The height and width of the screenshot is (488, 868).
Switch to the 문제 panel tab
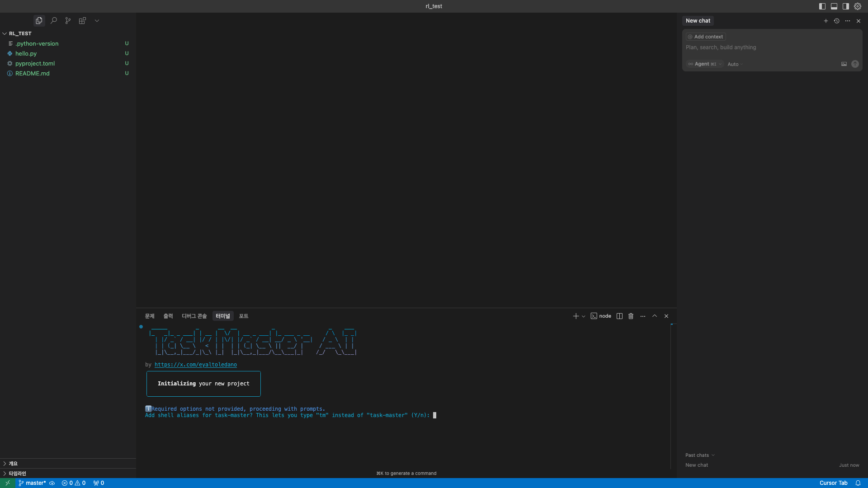(150, 316)
